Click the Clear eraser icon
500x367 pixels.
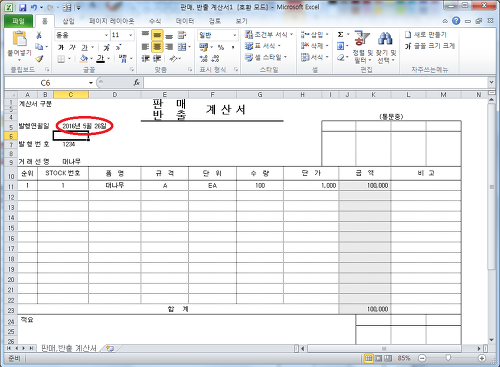point(340,57)
